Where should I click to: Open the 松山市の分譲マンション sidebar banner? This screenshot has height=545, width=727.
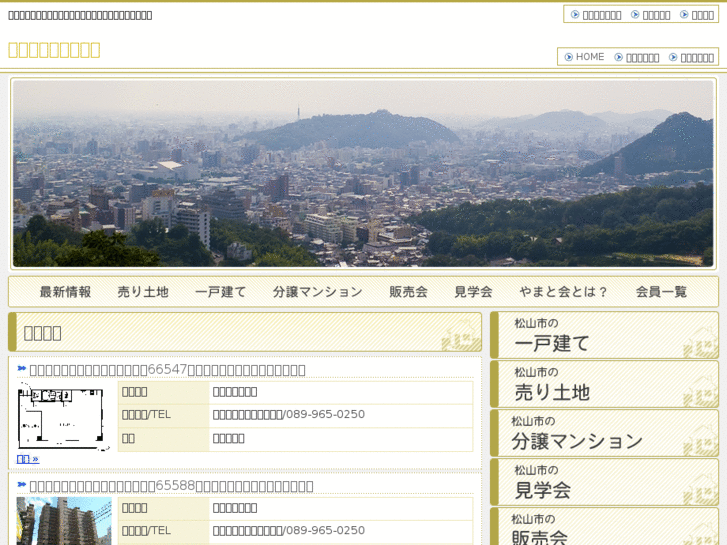click(x=605, y=433)
